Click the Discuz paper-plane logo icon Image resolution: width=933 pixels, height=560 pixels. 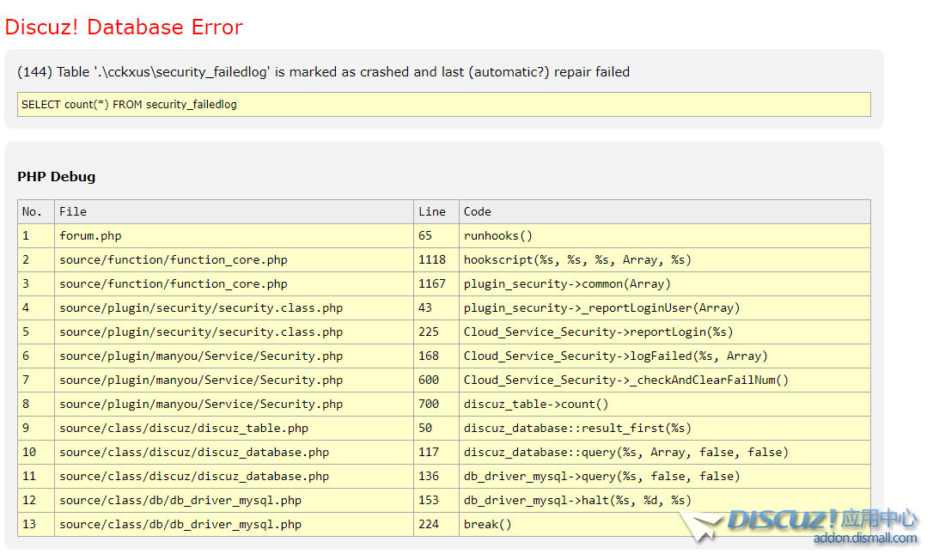698,525
